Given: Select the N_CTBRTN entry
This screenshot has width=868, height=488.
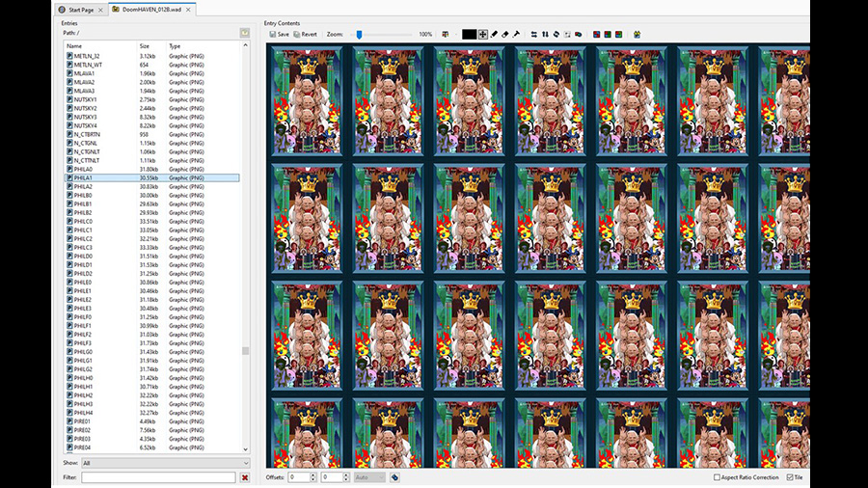Looking at the screenshot, I should [x=152, y=134].
